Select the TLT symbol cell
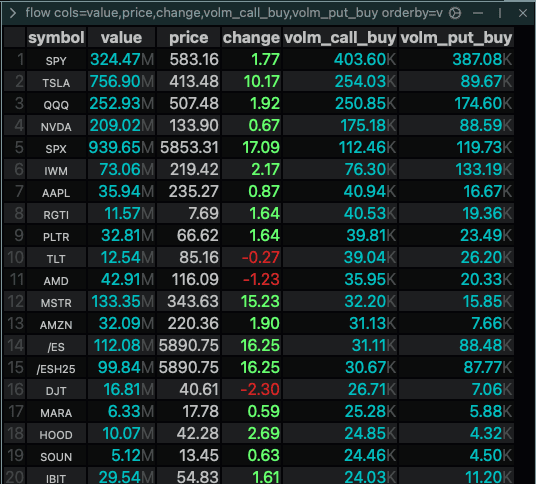This screenshot has height=484, width=536. pos(56,258)
